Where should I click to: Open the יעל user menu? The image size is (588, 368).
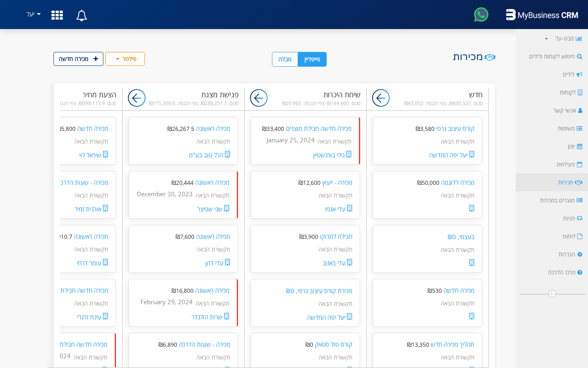click(33, 14)
